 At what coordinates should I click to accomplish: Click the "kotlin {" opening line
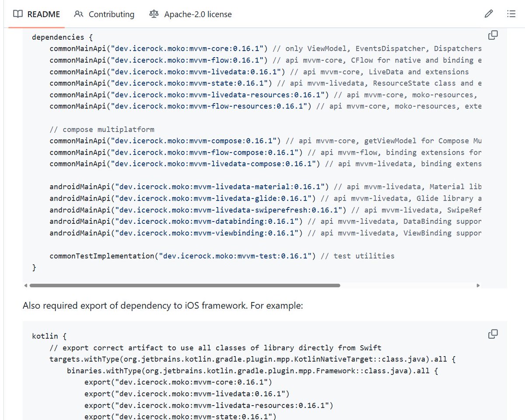(49, 337)
